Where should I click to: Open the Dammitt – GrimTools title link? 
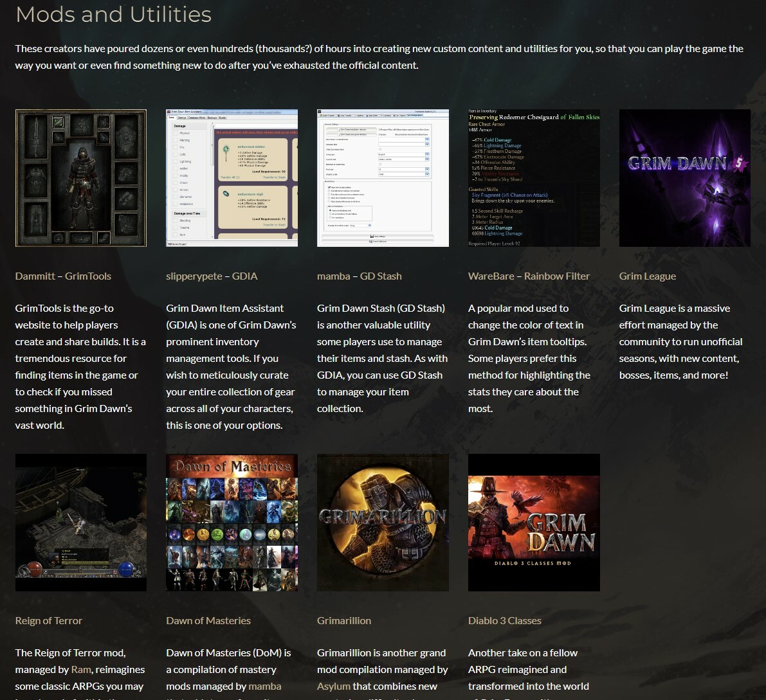pos(63,276)
